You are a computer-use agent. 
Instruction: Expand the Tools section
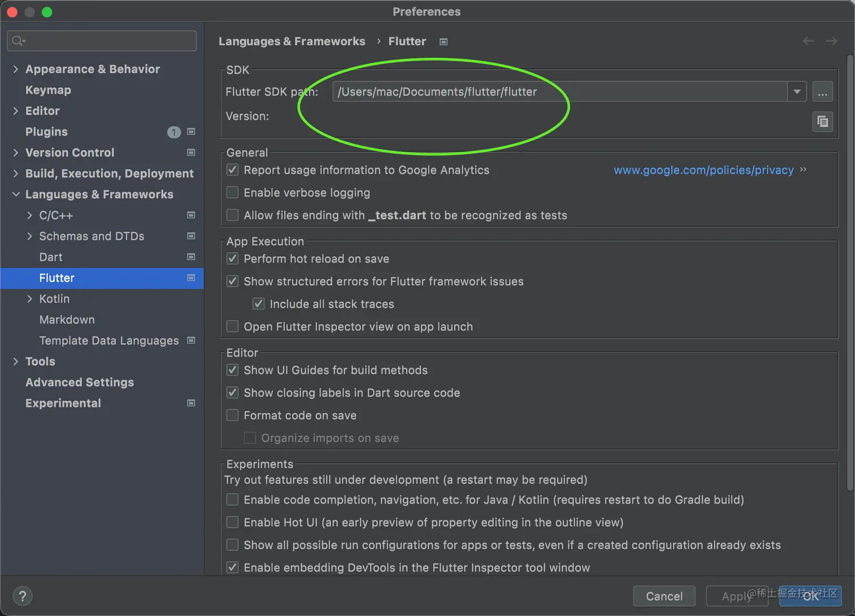point(16,362)
